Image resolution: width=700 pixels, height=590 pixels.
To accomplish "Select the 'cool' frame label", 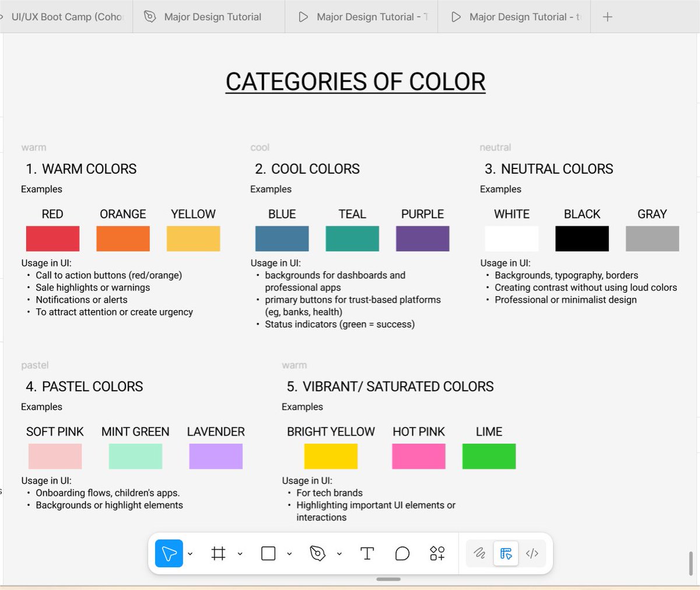I will point(260,147).
